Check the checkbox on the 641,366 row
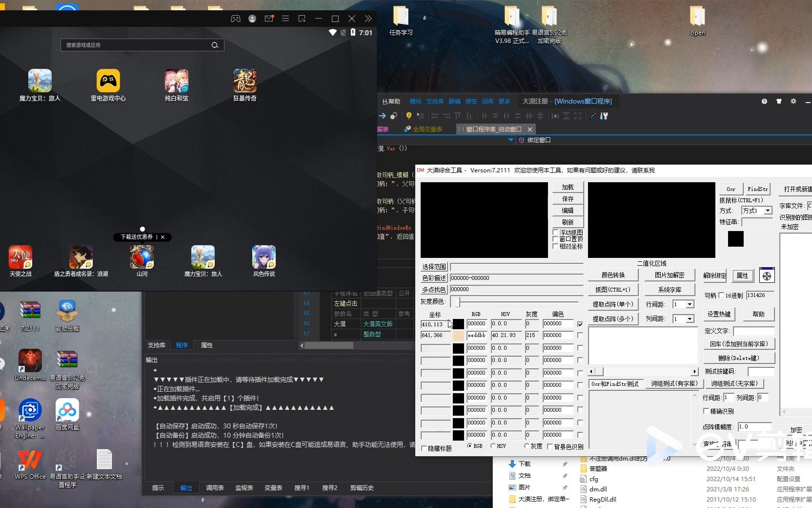This screenshot has width=812, height=508. [x=580, y=336]
